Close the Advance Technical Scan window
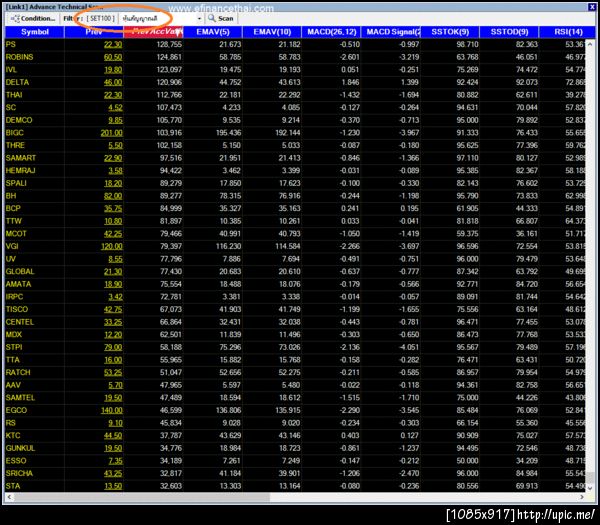 click(591, 7)
